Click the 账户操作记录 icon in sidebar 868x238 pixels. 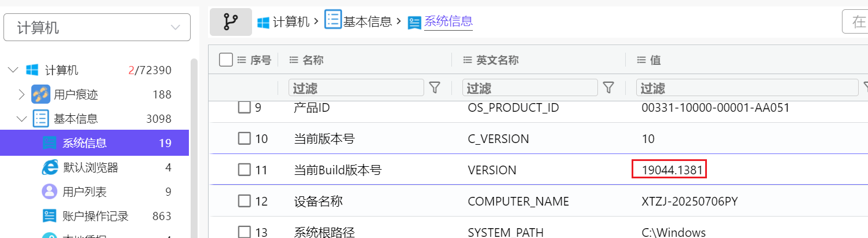(50, 216)
